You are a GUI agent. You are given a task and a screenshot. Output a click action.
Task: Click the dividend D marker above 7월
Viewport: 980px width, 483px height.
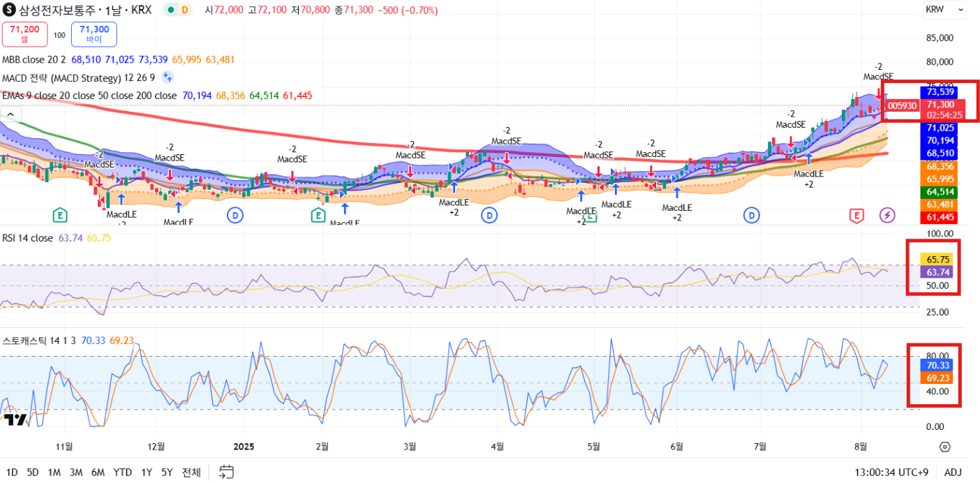752,215
